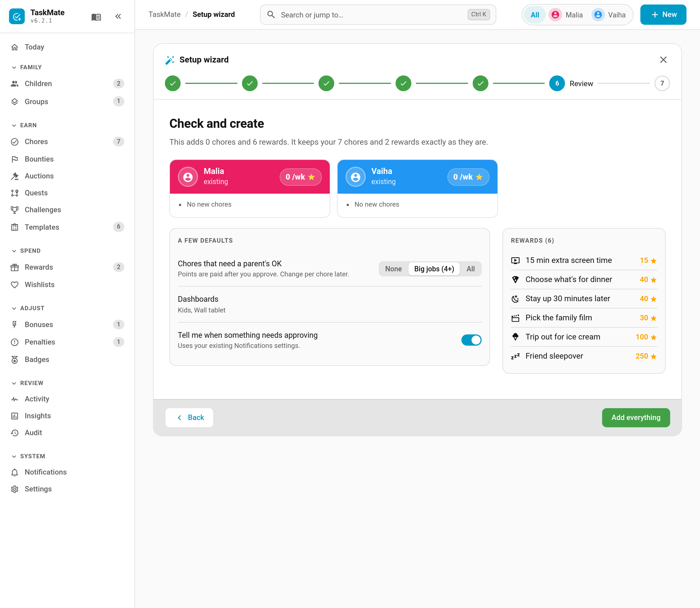Focus the Search or jump to field
This screenshot has height=608, width=700.
tap(378, 15)
